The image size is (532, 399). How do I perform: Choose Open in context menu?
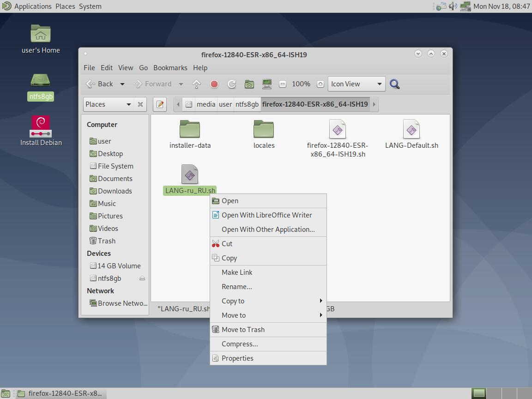coord(268,201)
